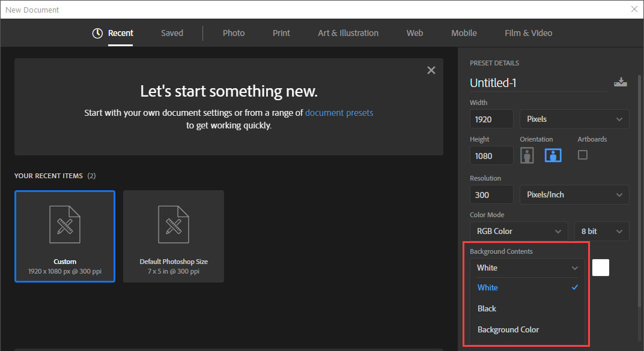Screen dimensions: 644x351
Task: Switch to the Photo tab
Action: 234,33
